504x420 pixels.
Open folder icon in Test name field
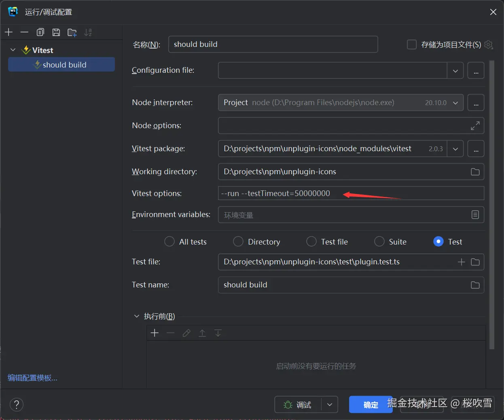point(475,285)
